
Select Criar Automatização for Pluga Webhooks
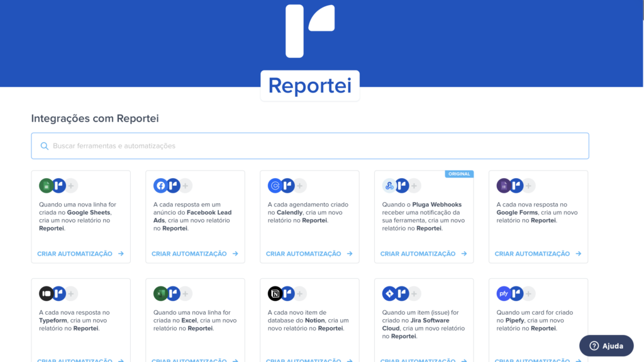[424, 254]
